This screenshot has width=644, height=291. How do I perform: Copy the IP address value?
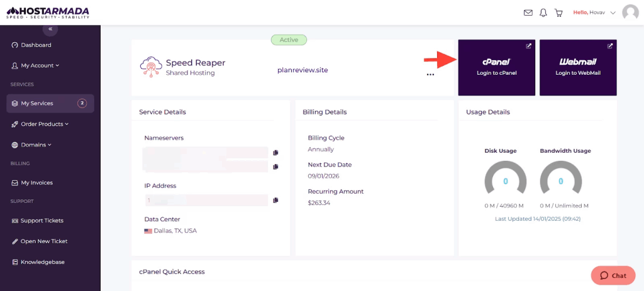click(x=275, y=200)
